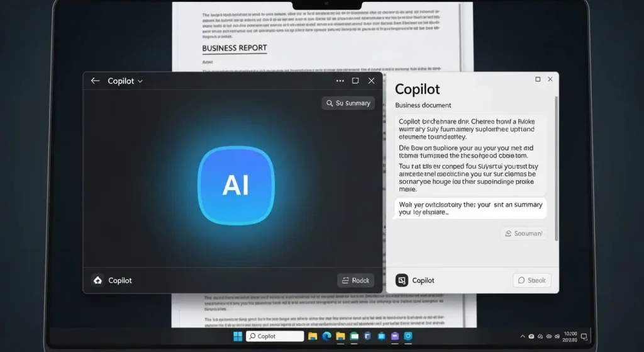Viewport: 644px width, 352px height.
Task: Click the Su Sunmary search button
Action: (348, 103)
